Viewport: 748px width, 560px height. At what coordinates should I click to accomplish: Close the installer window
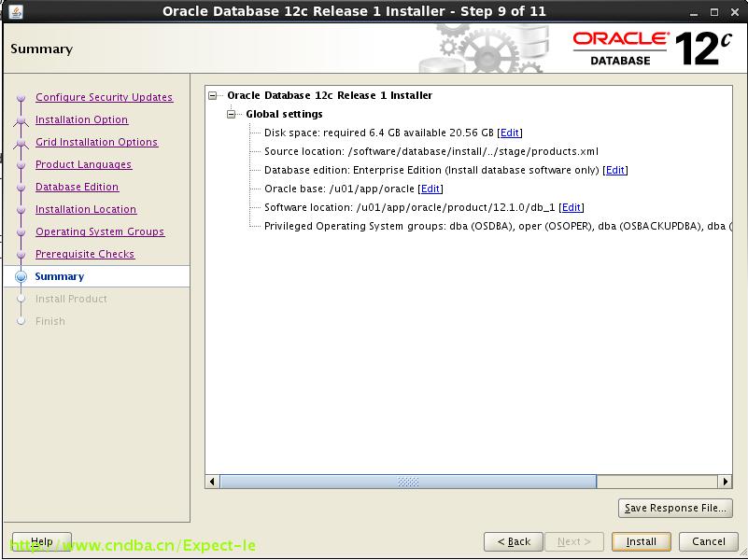pyautogui.click(x=735, y=12)
